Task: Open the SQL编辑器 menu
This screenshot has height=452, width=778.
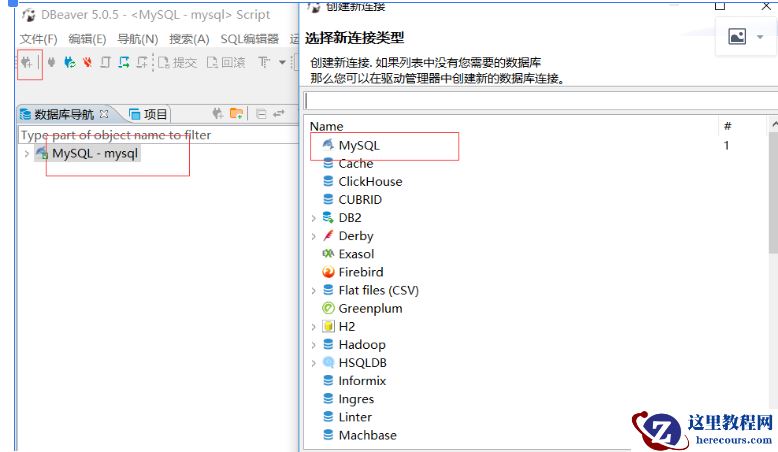Action: pyautogui.click(x=250, y=39)
